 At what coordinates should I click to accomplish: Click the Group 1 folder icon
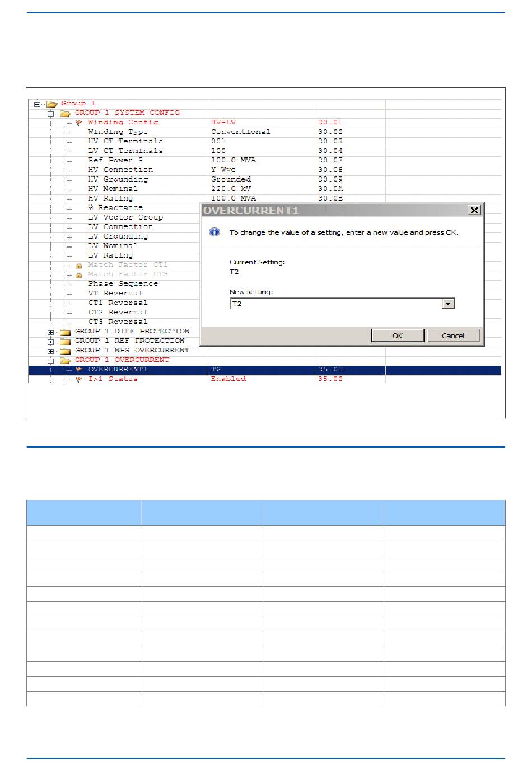(52, 104)
